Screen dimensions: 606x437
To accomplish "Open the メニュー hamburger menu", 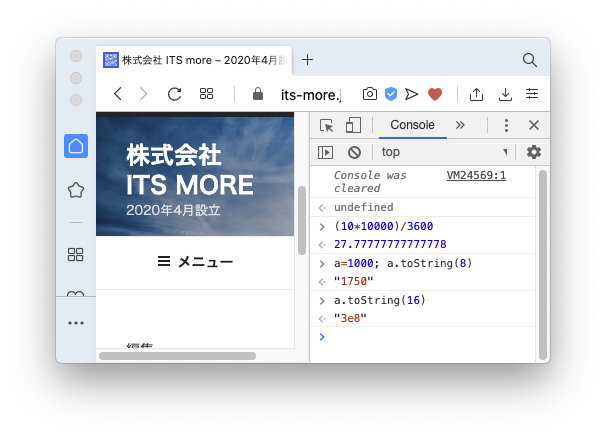I will pos(195,262).
